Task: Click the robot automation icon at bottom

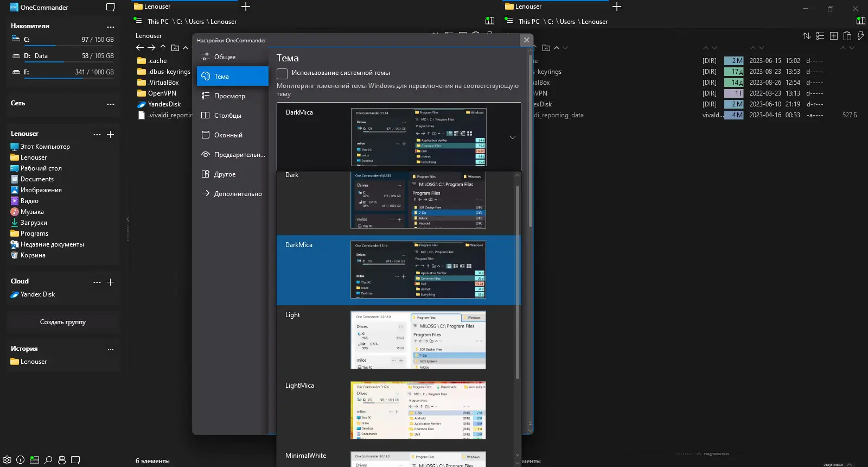Action: point(62,460)
